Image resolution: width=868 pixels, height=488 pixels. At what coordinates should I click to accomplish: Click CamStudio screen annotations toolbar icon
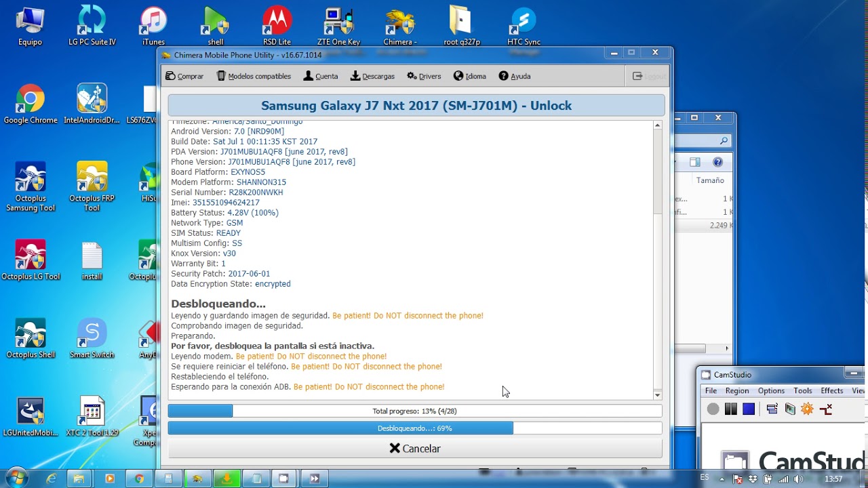pos(789,409)
